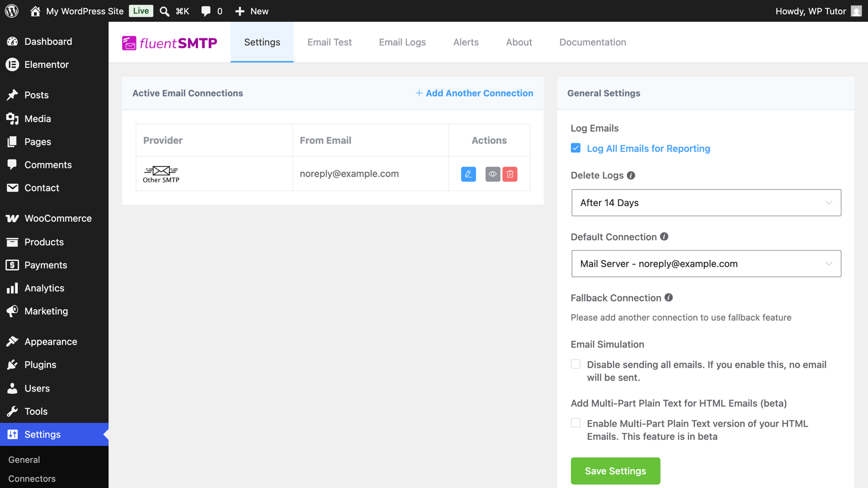Image resolution: width=868 pixels, height=488 pixels.
Task: Open WooCommerce in the sidebar
Action: pos(54,219)
